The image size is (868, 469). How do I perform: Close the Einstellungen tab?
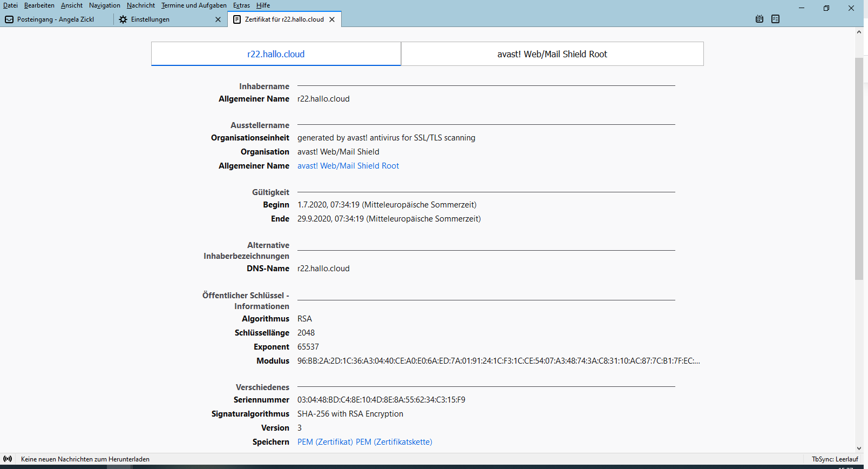tap(218, 19)
